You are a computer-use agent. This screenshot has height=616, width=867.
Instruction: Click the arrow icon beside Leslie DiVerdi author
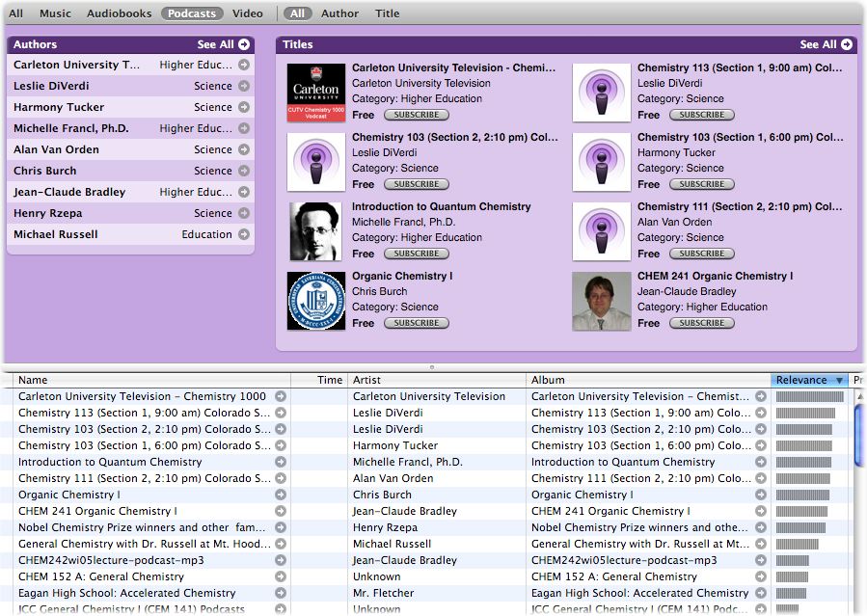(244, 86)
